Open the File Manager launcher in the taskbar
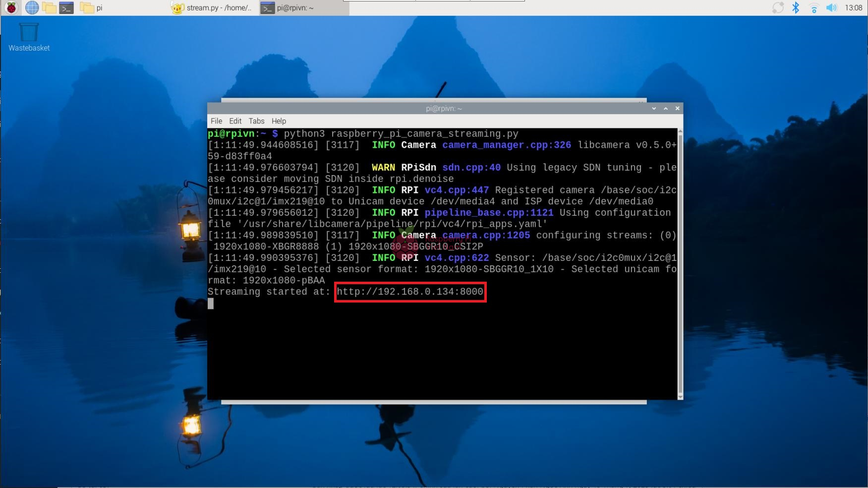 49,7
